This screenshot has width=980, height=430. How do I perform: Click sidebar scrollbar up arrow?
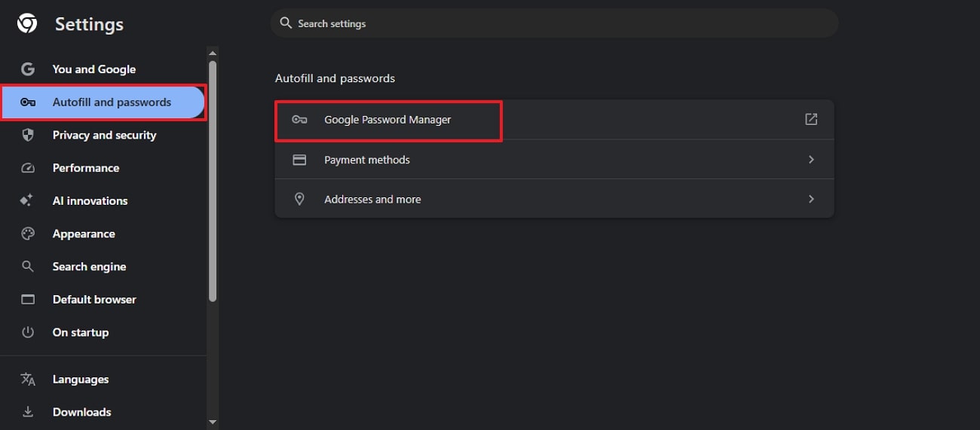click(x=213, y=53)
